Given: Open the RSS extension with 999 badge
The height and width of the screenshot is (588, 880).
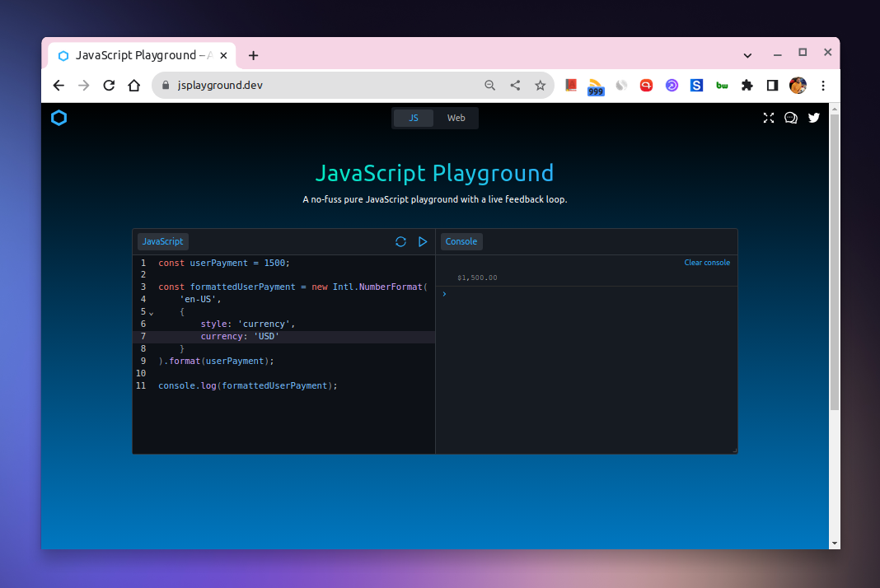Looking at the screenshot, I should tap(596, 87).
